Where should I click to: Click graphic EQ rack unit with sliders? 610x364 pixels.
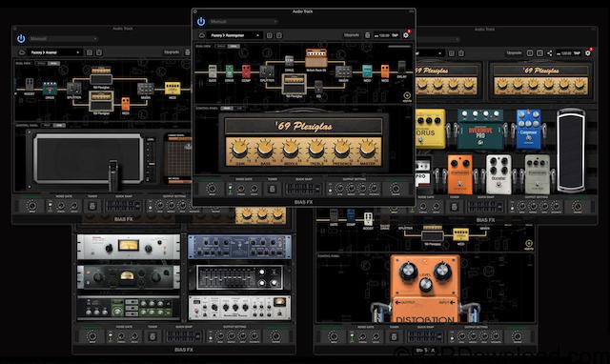click(239, 277)
